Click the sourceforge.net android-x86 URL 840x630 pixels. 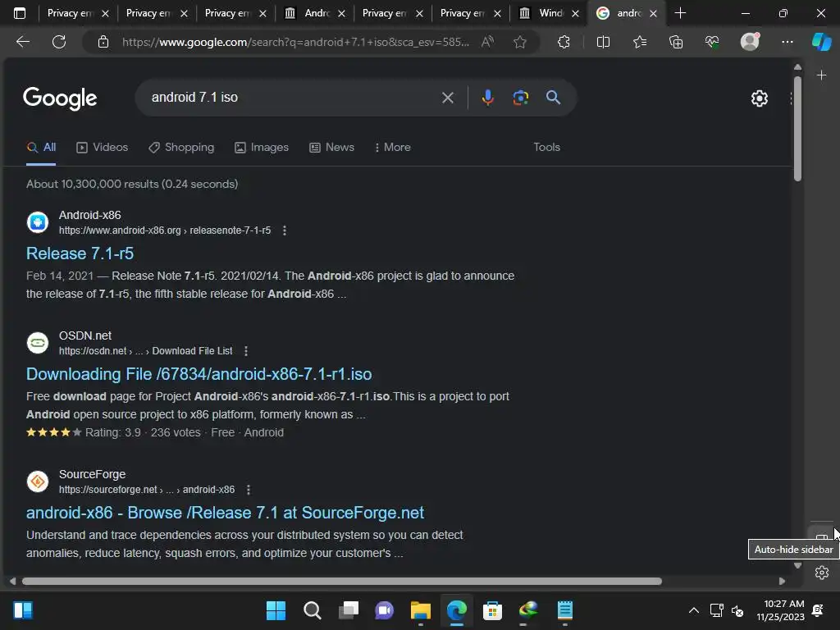pos(147,490)
